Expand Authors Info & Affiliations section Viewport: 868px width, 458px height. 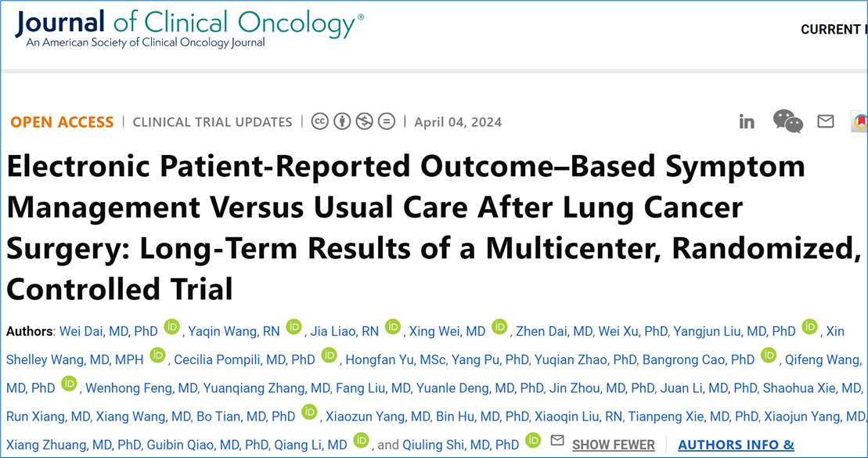(736, 445)
